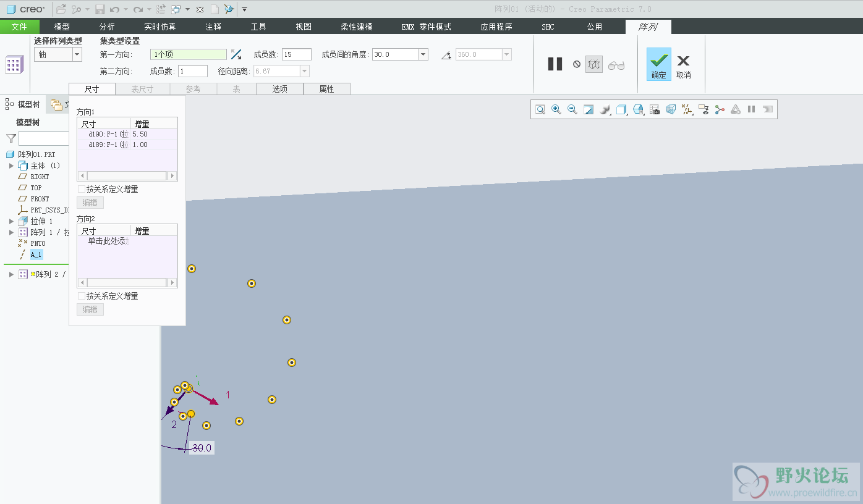The image size is (863, 504).
Task: Open the 选项 slide-down panel tab
Action: pos(280,89)
